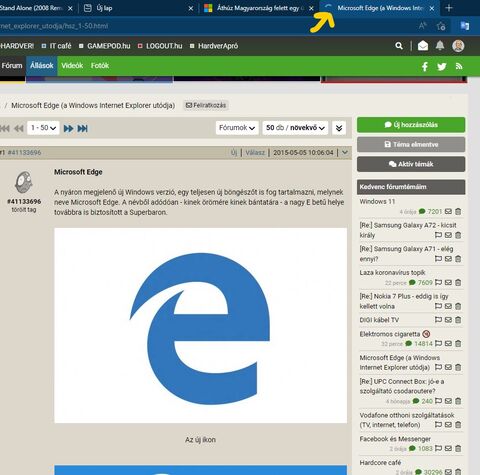
Task: Click envelope icon in Windows 11 row
Action: point(448,211)
